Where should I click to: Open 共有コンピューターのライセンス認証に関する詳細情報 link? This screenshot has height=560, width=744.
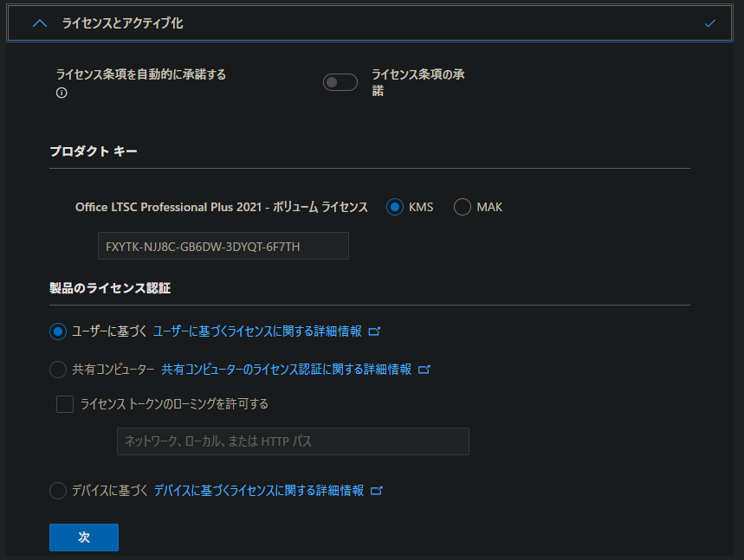[x=286, y=369]
